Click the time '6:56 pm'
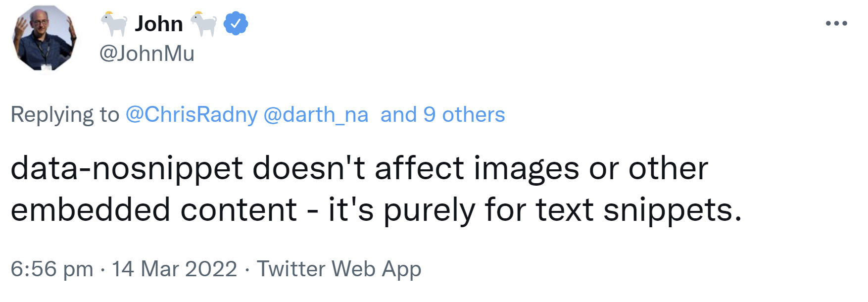 pyautogui.click(x=52, y=269)
